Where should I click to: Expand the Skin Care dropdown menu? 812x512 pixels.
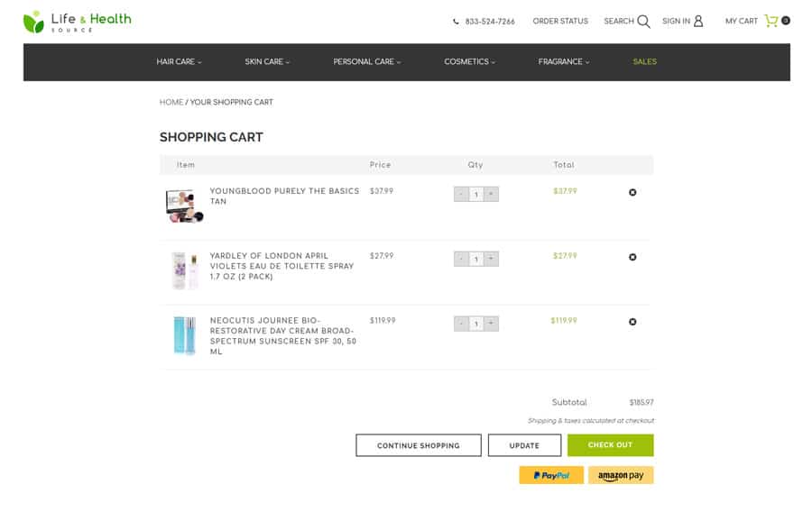[267, 62]
